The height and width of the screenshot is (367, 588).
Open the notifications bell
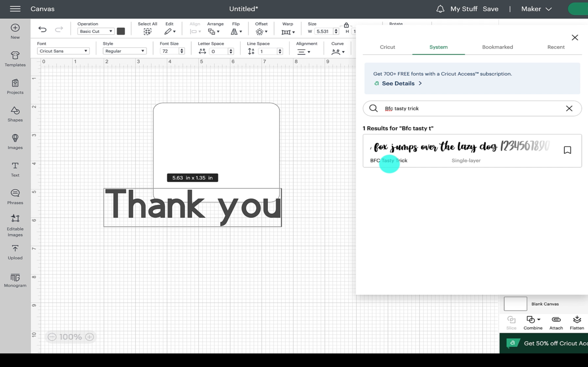(440, 9)
